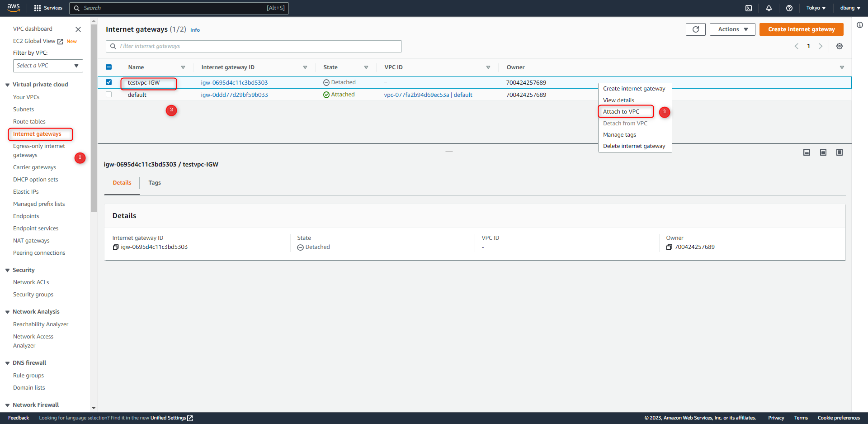
Task: Sort by VPC ID column arrow
Action: (488, 67)
